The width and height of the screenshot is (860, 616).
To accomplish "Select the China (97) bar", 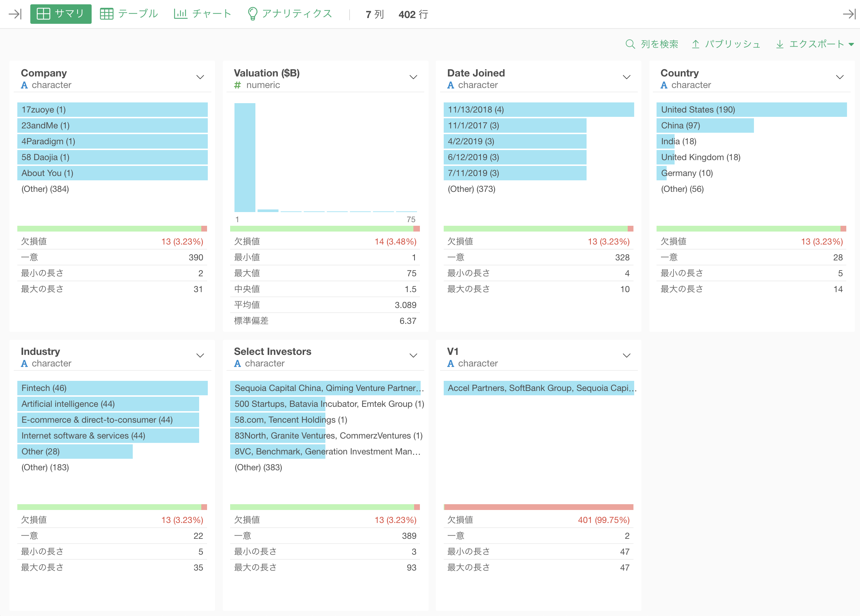I will point(705,126).
